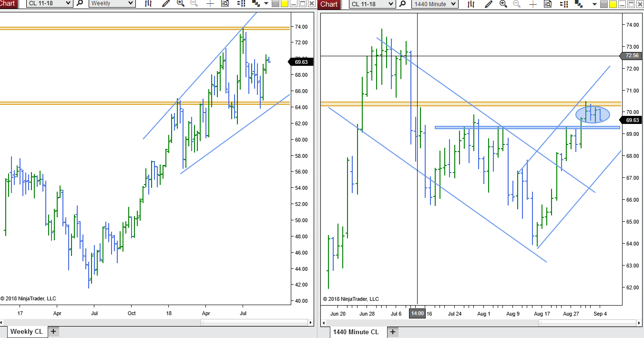Select drawing tools pencil in 1440 Minute chart

[488, 4]
